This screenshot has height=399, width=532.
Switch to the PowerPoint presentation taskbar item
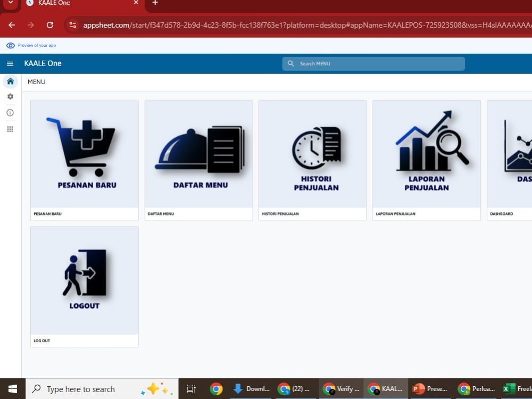(430, 389)
